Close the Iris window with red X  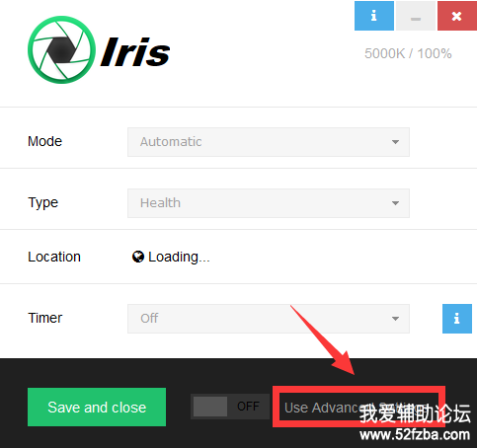coord(457,16)
